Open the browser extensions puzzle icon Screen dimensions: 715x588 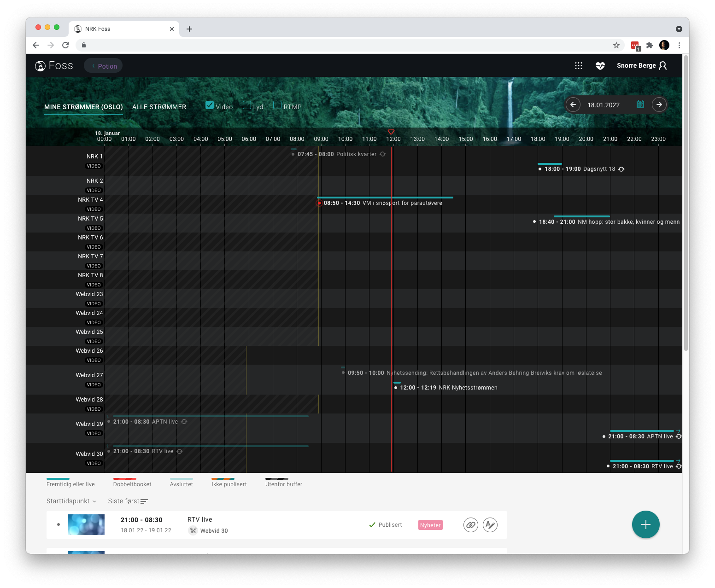pos(650,45)
